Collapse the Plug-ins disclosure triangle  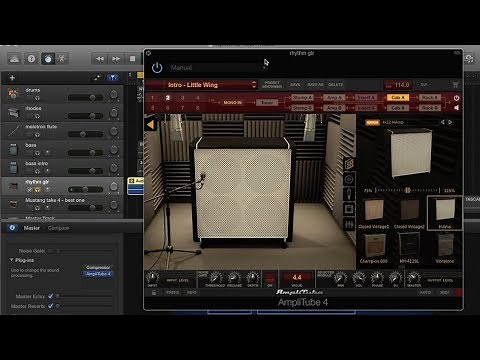tap(11, 260)
